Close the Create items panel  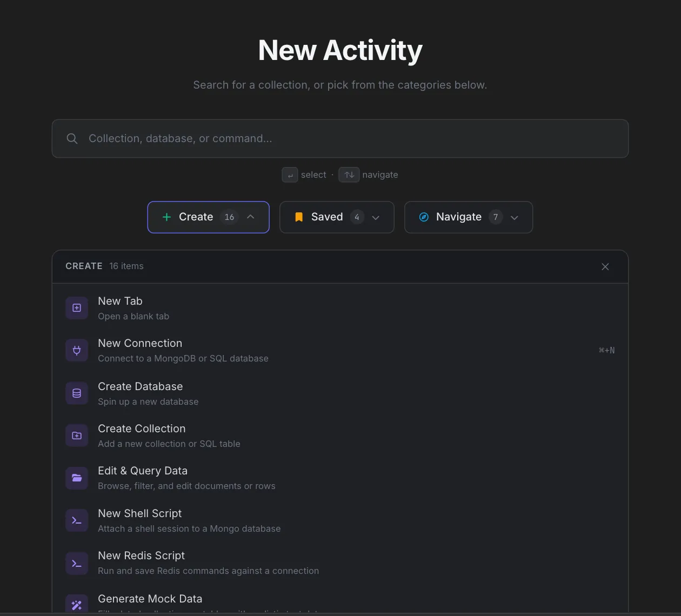tap(605, 266)
